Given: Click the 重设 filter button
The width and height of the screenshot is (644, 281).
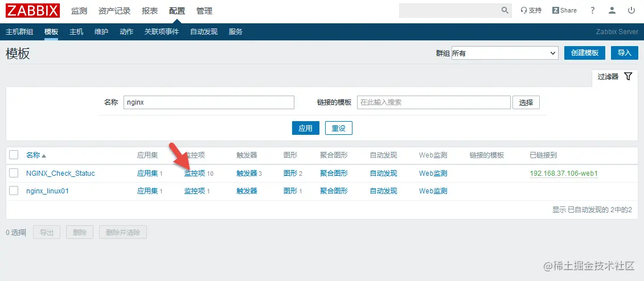Looking at the screenshot, I should point(339,128).
